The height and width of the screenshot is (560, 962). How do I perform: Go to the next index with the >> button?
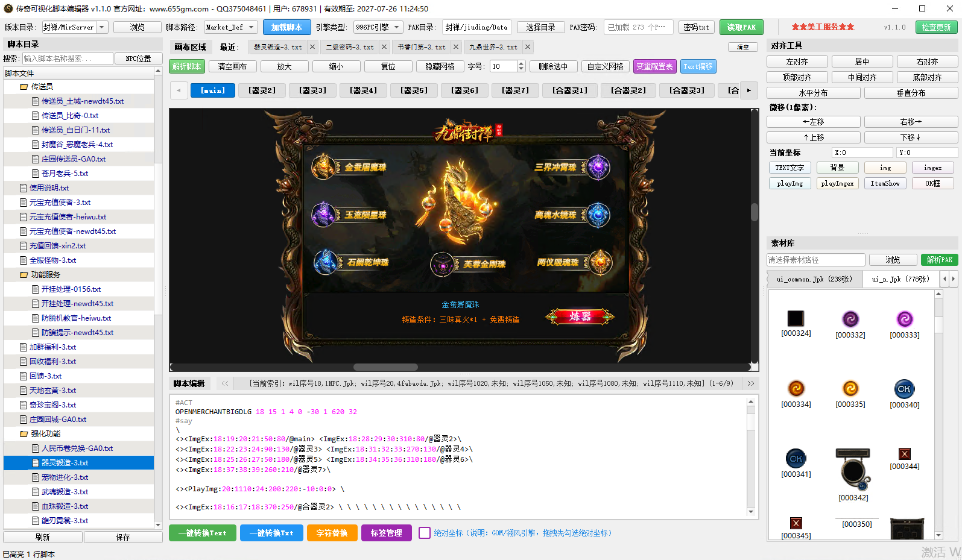point(751,383)
